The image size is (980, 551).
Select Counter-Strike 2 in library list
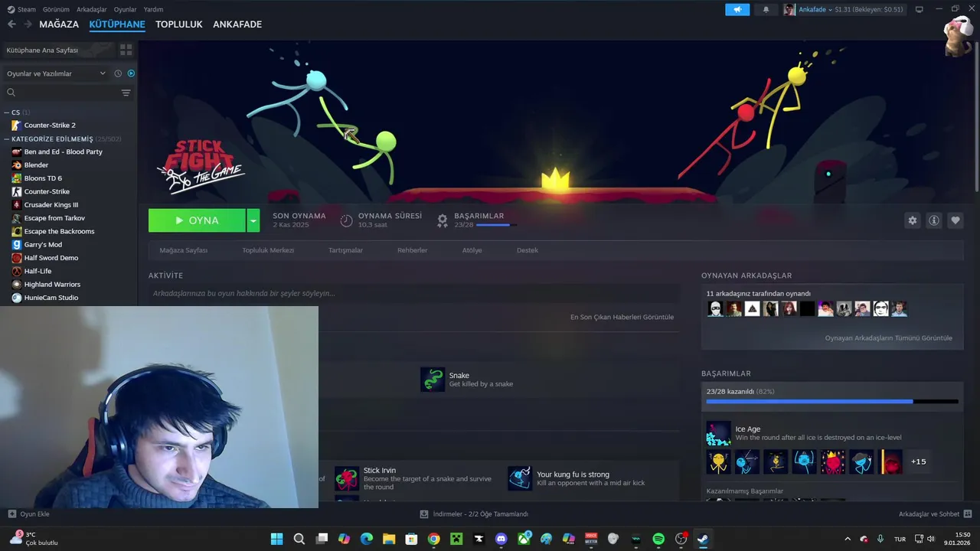click(50, 126)
